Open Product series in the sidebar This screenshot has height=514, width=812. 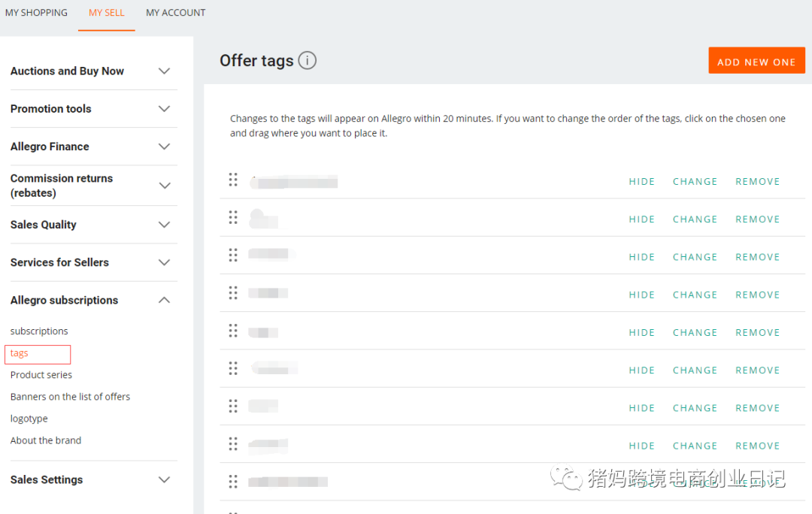click(x=41, y=375)
